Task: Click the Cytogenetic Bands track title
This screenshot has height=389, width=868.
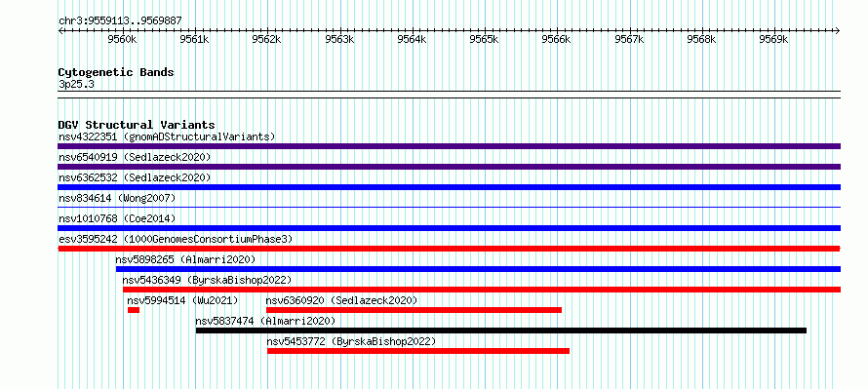Action: tap(116, 72)
